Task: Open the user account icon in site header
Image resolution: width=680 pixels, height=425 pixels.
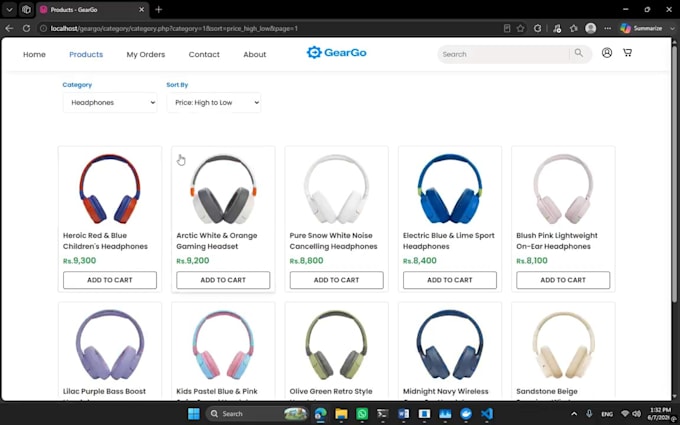Action: click(x=607, y=53)
